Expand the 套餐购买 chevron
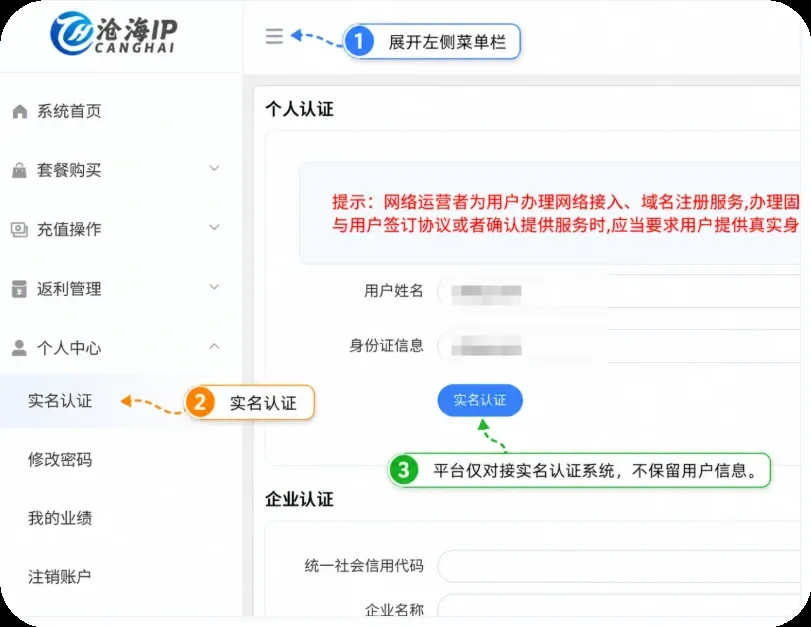The width and height of the screenshot is (811, 627). (214, 168)
